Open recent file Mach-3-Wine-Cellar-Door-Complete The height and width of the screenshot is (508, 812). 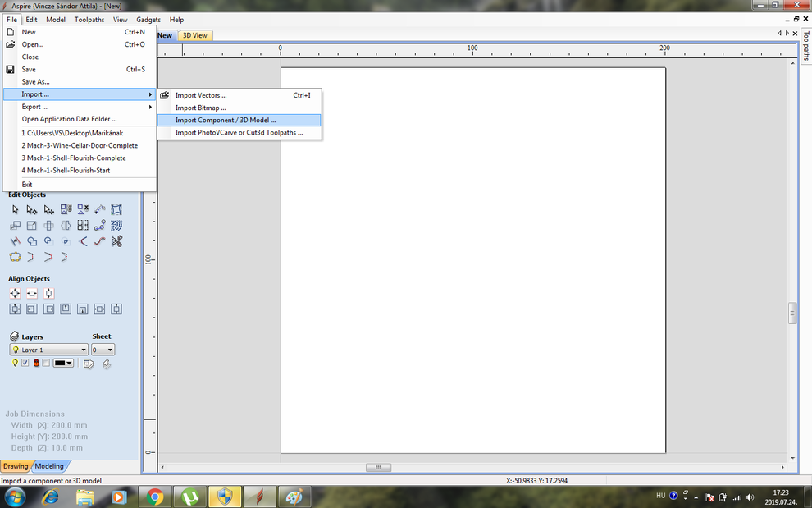point(80,145)
